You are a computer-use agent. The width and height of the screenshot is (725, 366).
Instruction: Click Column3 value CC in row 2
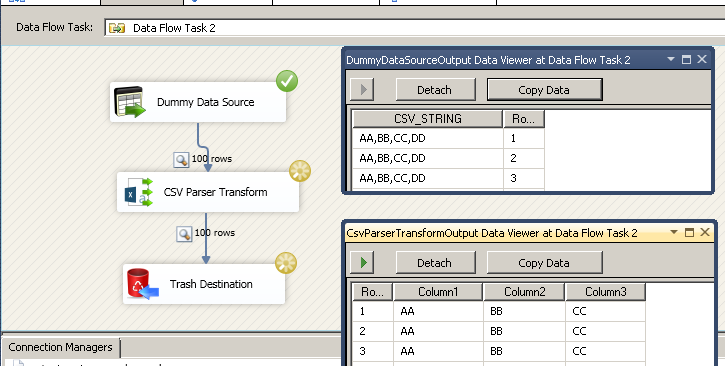(606, 331)
